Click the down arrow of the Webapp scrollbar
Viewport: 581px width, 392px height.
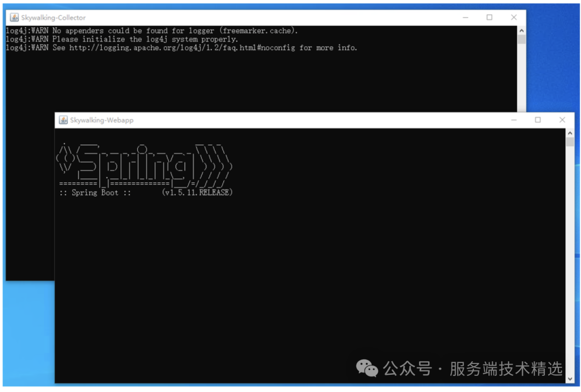pos(570,379)
